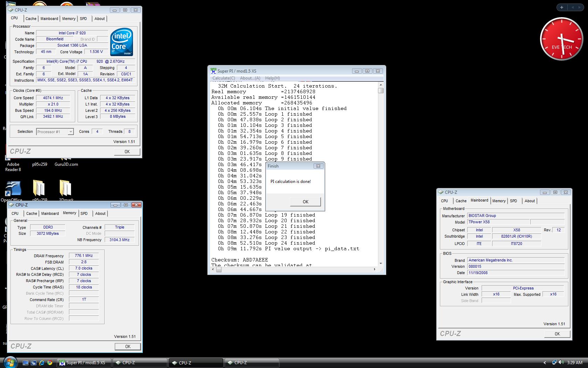Launch Google Chrome from quick launch
The height and width of the screenshot is (368, 588).
coord(50,363)
